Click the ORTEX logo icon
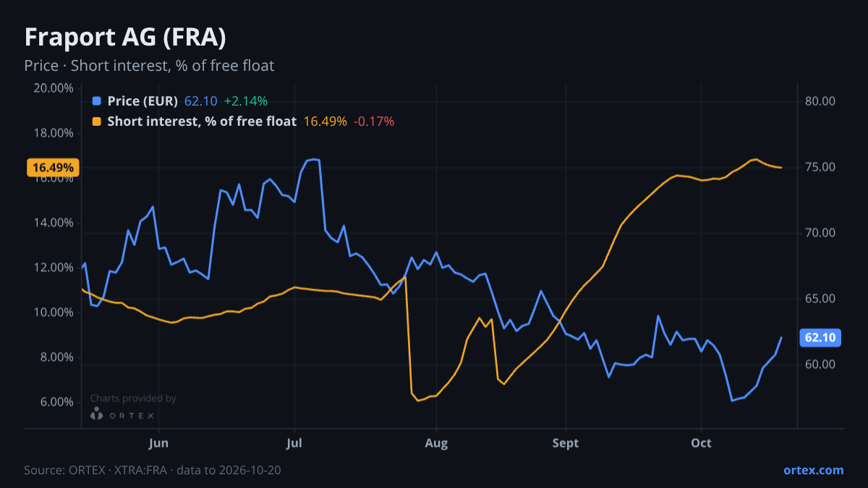 97,414
